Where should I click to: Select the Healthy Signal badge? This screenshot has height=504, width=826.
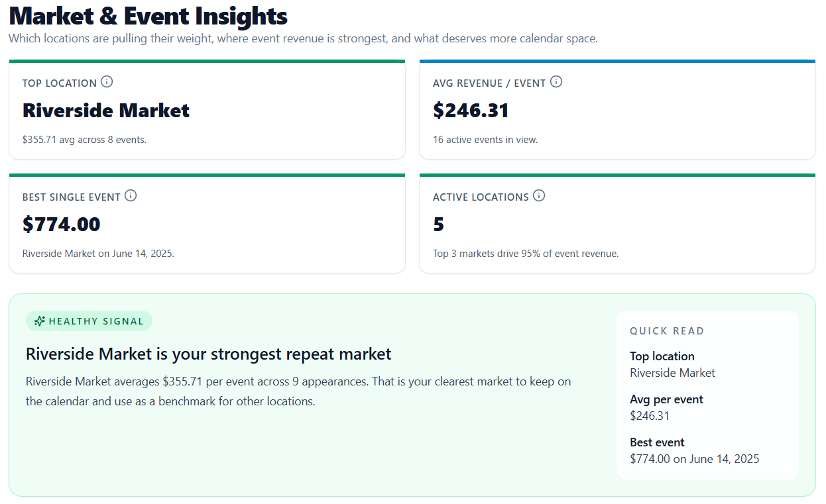pos(89,321)
